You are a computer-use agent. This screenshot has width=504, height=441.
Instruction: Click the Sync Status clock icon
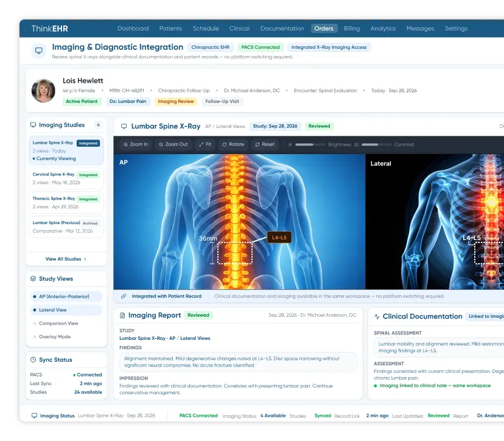point(33,359)
